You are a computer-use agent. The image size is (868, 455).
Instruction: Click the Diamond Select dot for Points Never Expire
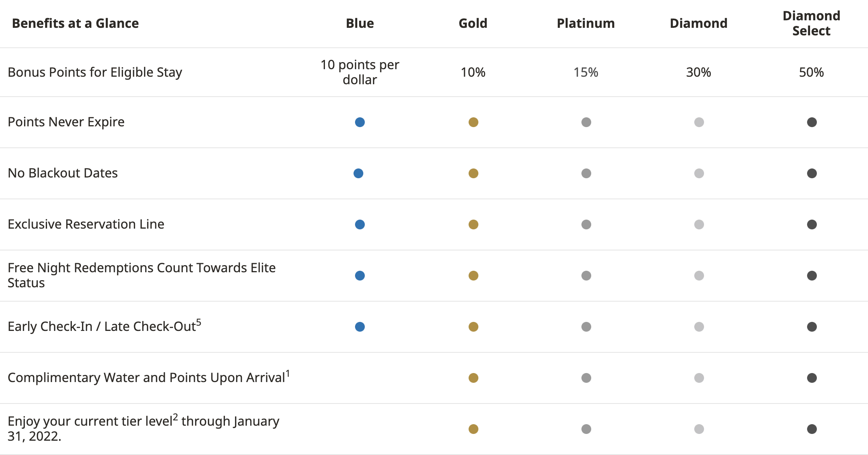coord(812,122)
